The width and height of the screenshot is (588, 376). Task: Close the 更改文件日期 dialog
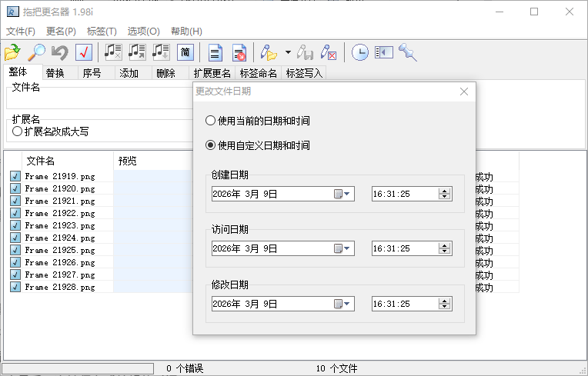(464, 92)
